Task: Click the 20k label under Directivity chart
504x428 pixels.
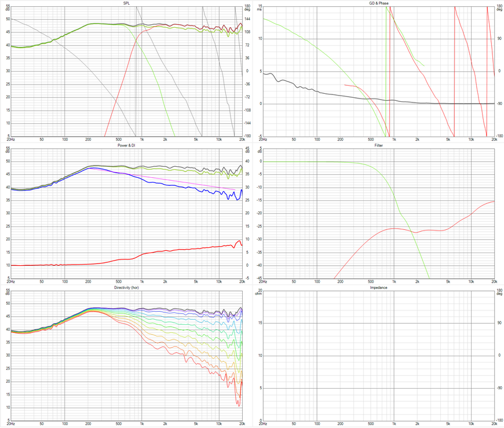Action: click(242, 424)
